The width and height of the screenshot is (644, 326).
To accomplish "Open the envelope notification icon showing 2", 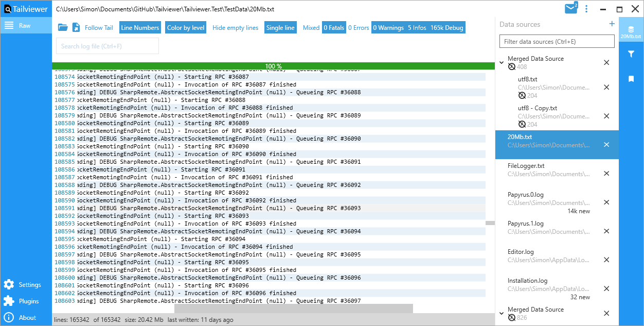I will [570, 8].
